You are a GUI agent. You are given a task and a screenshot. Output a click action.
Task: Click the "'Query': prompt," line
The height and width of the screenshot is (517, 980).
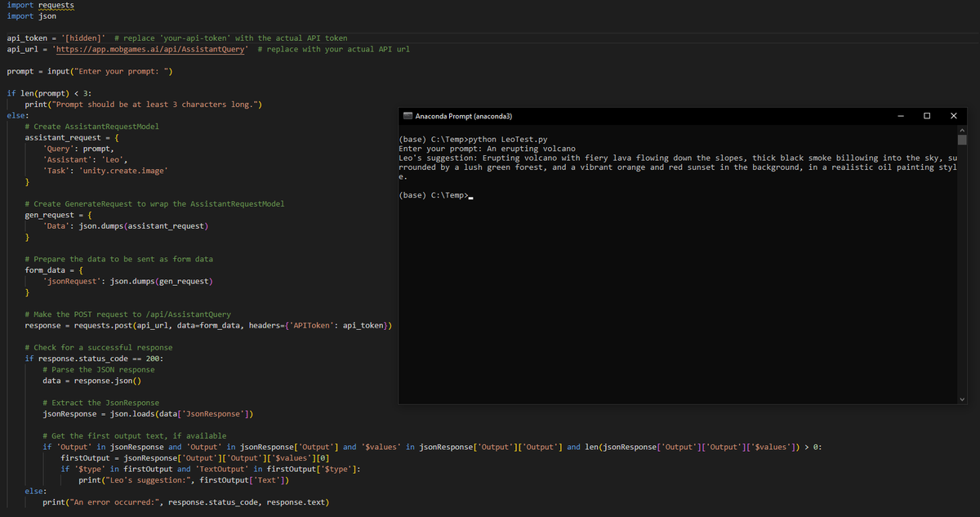78,149
